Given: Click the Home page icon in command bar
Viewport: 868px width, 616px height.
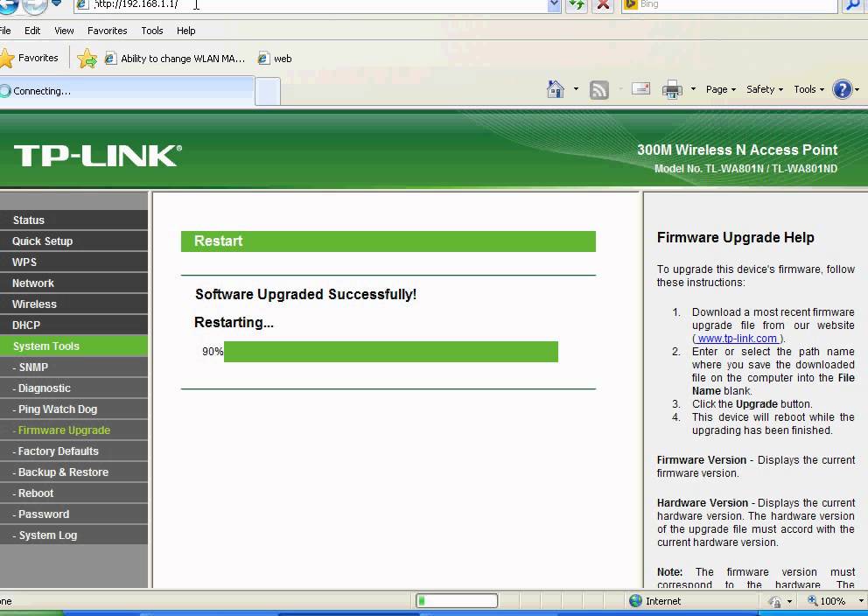Looking at the screenshot, I should pos(556,89).
